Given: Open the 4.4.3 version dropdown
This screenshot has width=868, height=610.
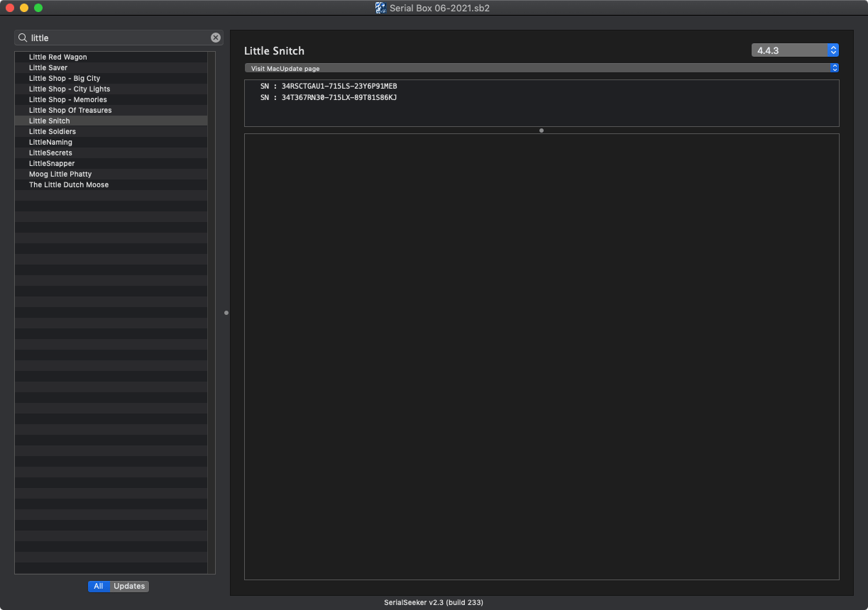Looking at the screenshot, I should coord(795,50).
